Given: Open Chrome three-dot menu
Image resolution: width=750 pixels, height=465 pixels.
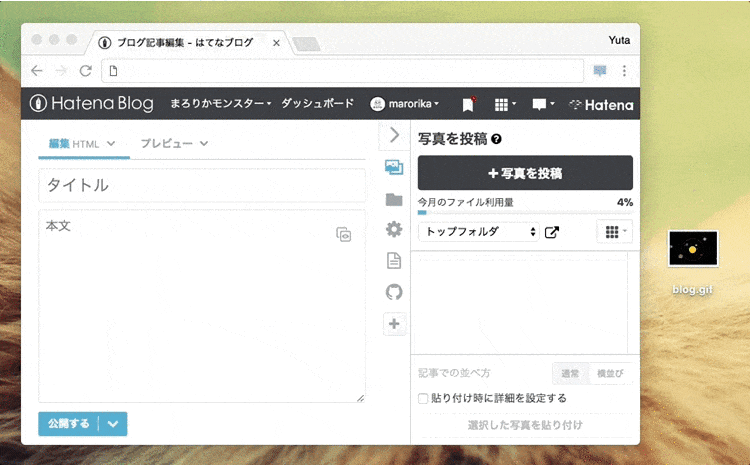Looking at the screenshot, I should point(624,71).
